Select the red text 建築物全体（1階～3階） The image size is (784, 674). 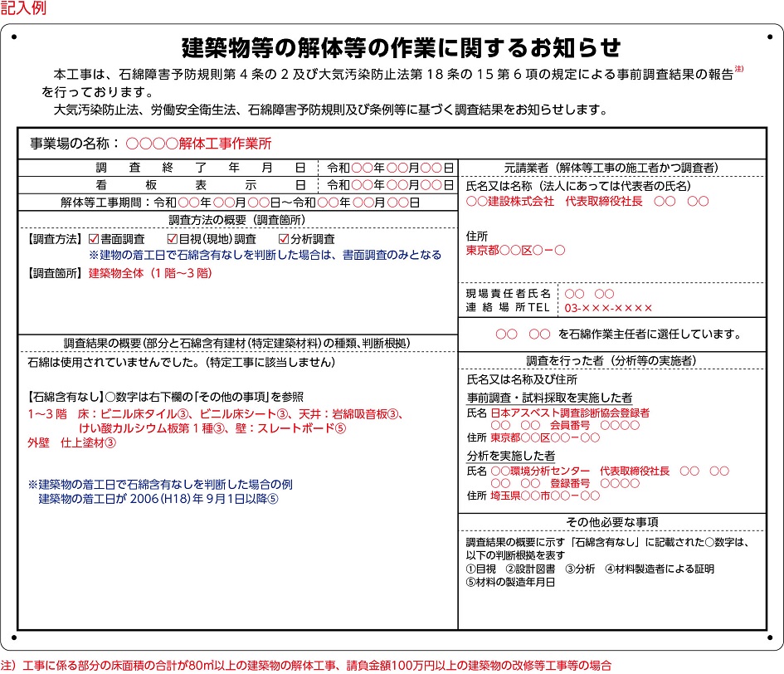[x=150, y=273]
